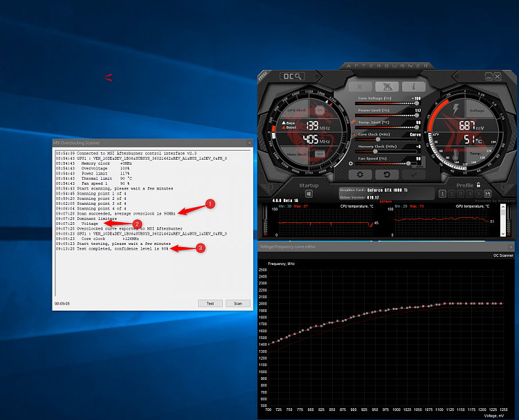This screenshot has width=519, height=420.
Task: Minimize the Afterburner window
Action: [x=489, y=76]
